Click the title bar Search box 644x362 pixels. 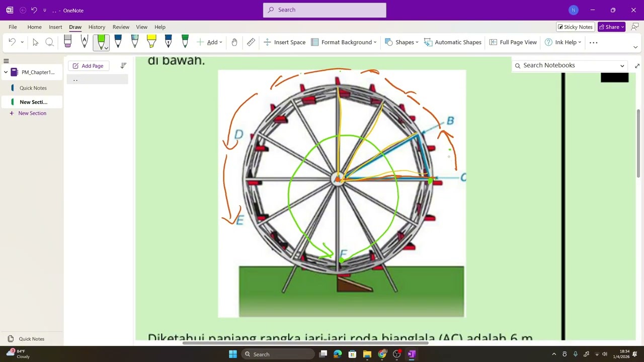click(325, 10)
